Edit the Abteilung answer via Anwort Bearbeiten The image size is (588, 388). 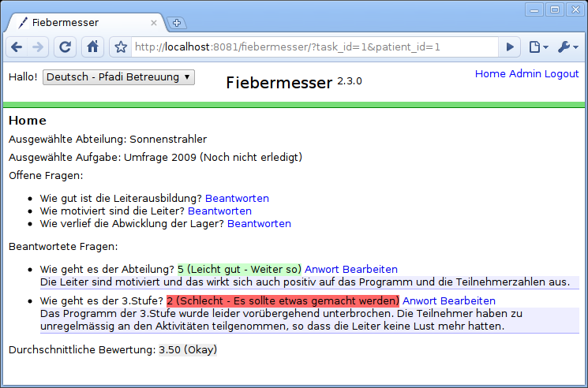[350, 269]
